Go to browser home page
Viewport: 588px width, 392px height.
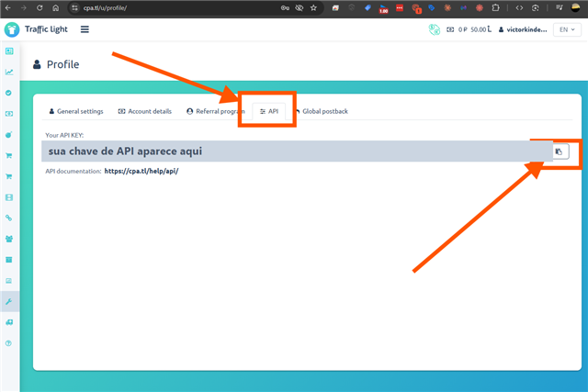(55, 8)
